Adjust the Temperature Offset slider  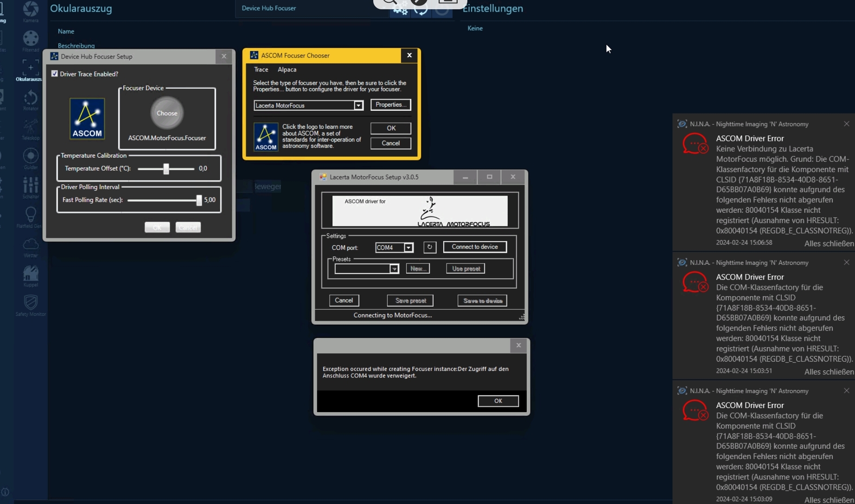click(166, 169)
